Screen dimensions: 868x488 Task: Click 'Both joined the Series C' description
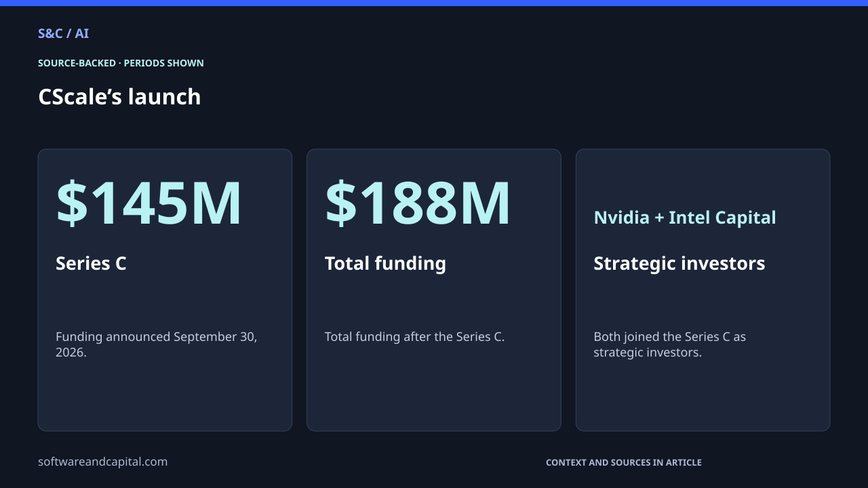[670, 344]
